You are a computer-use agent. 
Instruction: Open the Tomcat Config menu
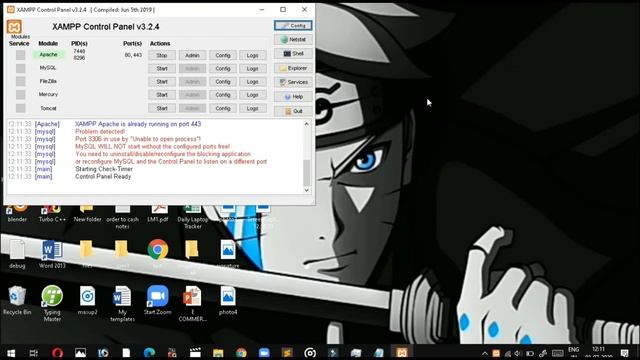click(223, 108)
